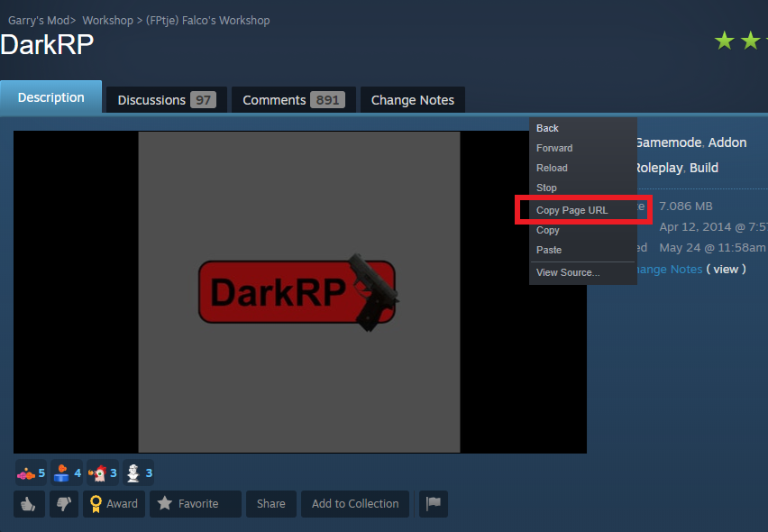Click the 891 comments count badge

(328, 100)
